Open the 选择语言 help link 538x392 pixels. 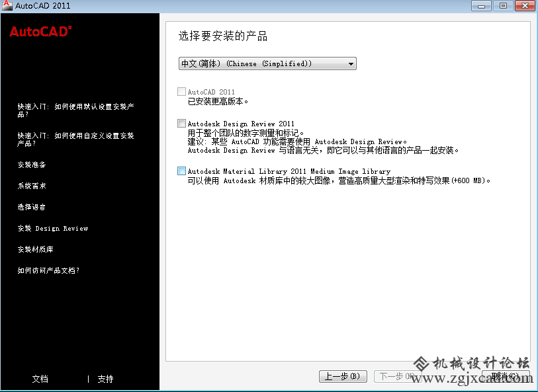[x=32, y=207]
